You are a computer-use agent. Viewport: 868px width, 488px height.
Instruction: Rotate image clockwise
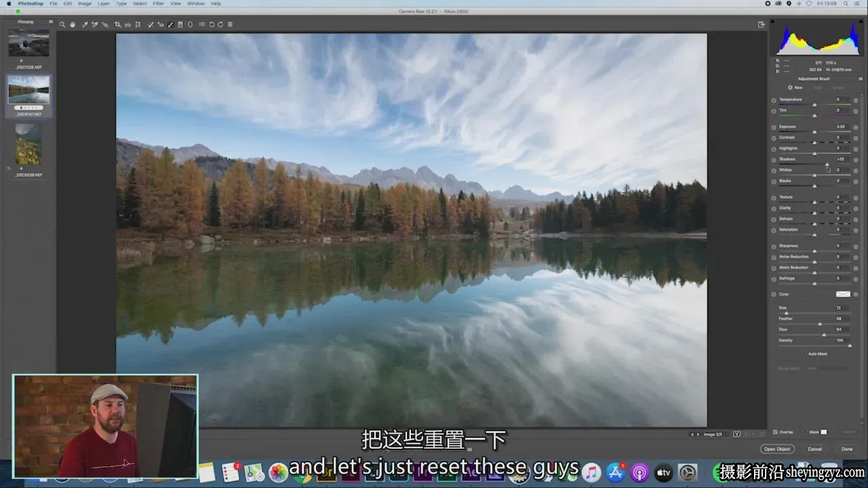coord(220,24)
